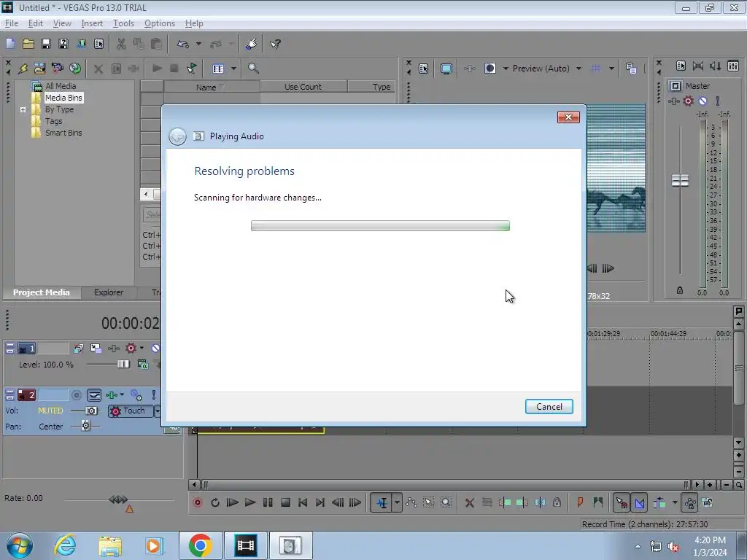Click the Render As icon in main toolbar
Screen dimensions: 747x560
click(81, 44)
